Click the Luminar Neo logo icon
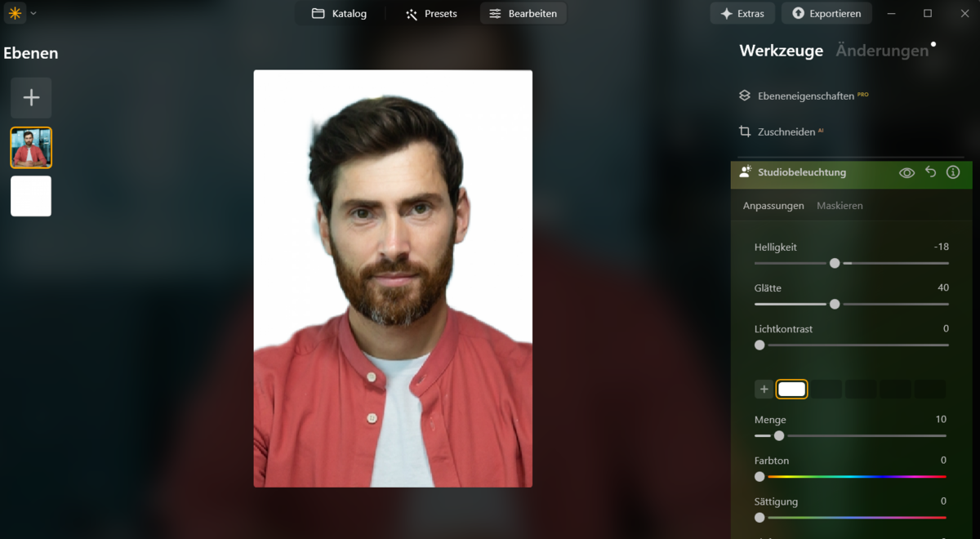Viewport: 980px width, 539px height. pyautogui.click(x=14, y=13)
